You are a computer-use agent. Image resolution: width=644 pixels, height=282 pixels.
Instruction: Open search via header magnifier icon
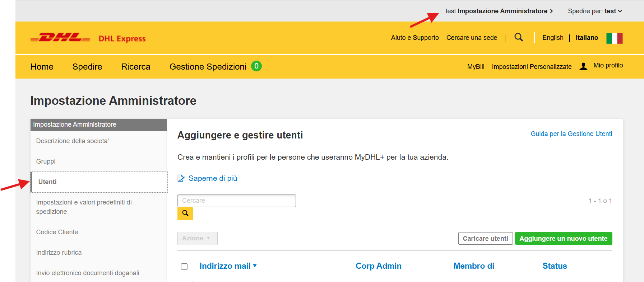[519, 37]
